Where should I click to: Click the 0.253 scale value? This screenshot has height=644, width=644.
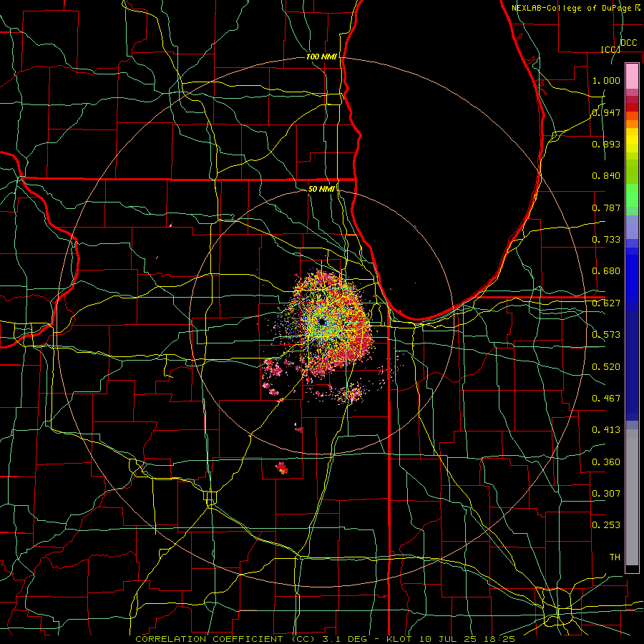pyautogui.click(x=606, y=525)
